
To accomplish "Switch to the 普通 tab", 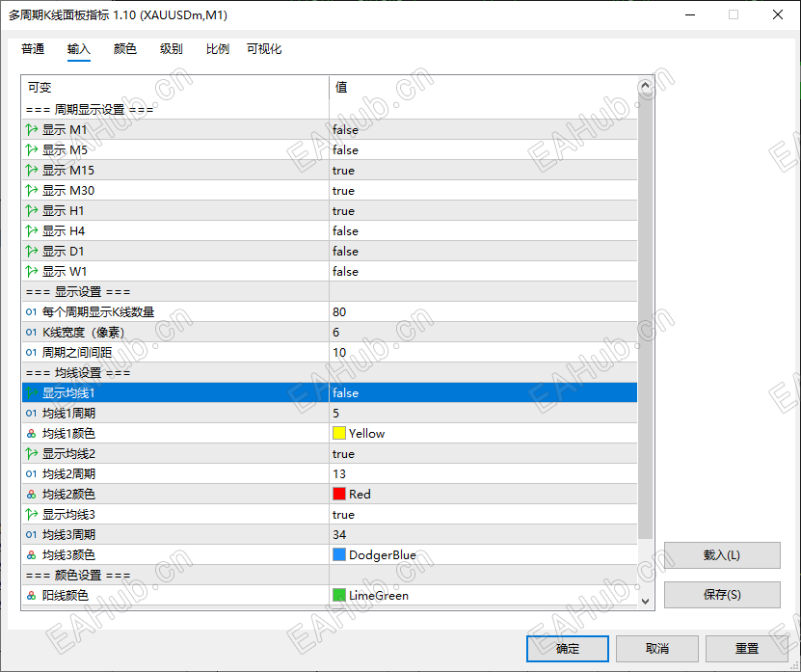I will 33,49.
